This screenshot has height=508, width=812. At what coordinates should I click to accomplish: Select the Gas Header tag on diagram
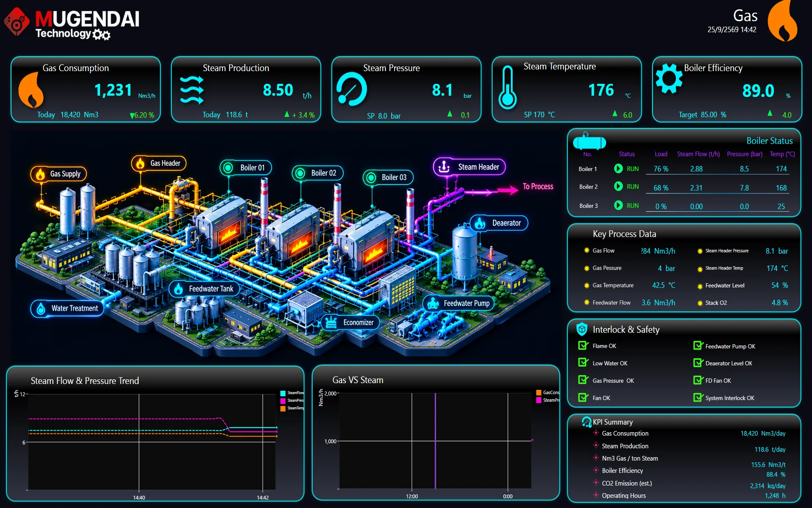pos(159,163)
